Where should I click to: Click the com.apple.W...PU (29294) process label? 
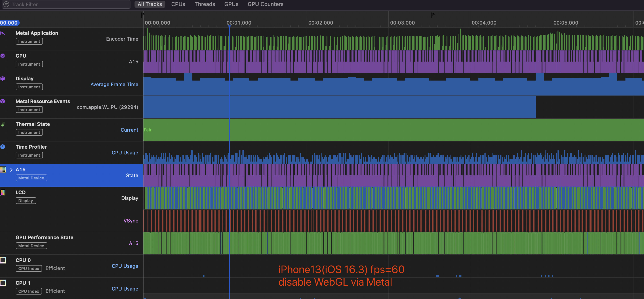(107, 107)
